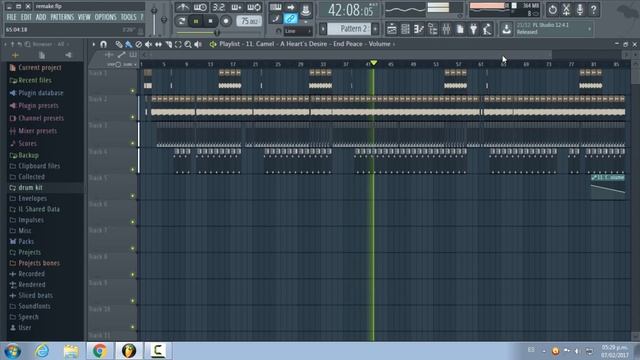This screenshot has height=360, width=640.
Task: Open the playlist view icon
Action: pyautogui.click(x=391, y=29)
